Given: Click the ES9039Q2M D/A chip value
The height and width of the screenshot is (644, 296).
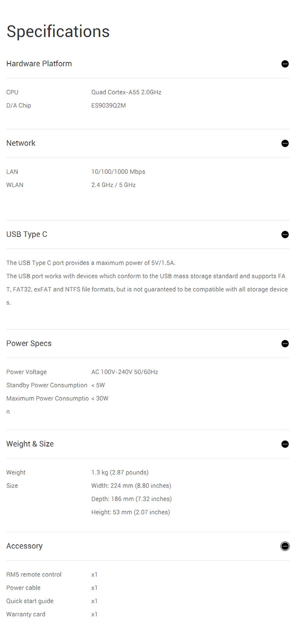Looking at the screenshot, I should coord(108,105).
